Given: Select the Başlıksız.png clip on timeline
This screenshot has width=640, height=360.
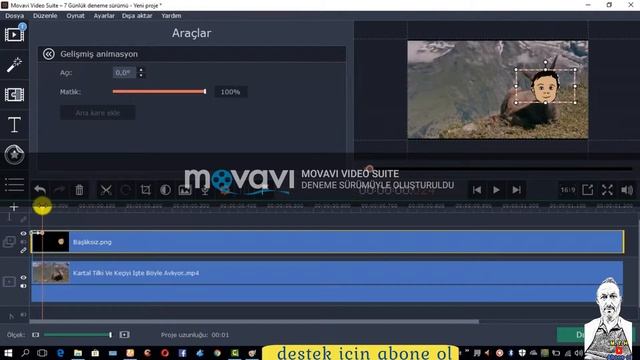Looking at the screenshot, I should (327, 242).
